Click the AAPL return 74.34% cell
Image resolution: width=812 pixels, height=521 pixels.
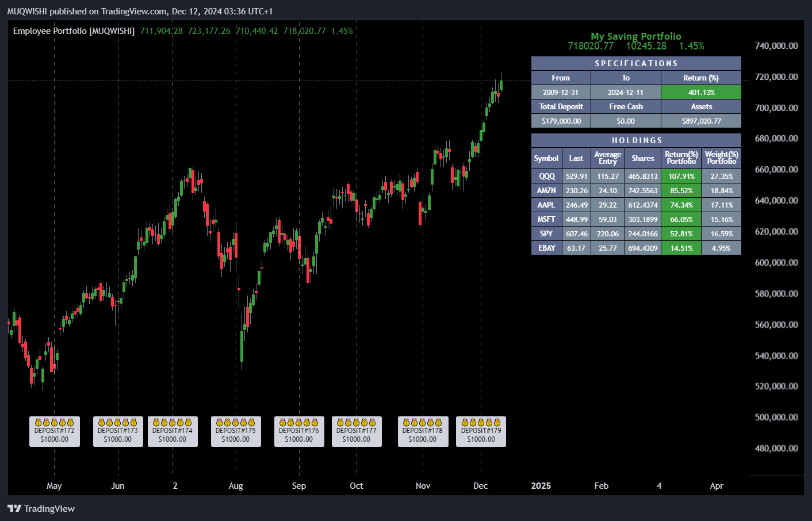click(681, 205)
